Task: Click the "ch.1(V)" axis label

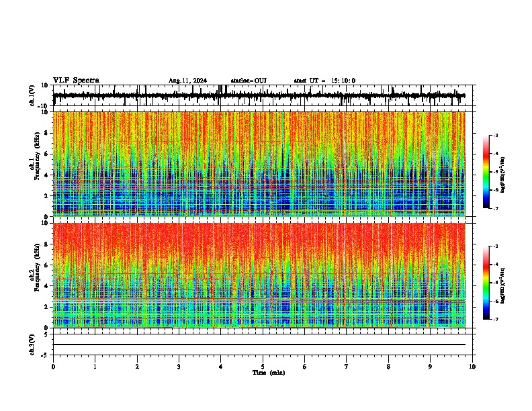Action: click(32, 95)
